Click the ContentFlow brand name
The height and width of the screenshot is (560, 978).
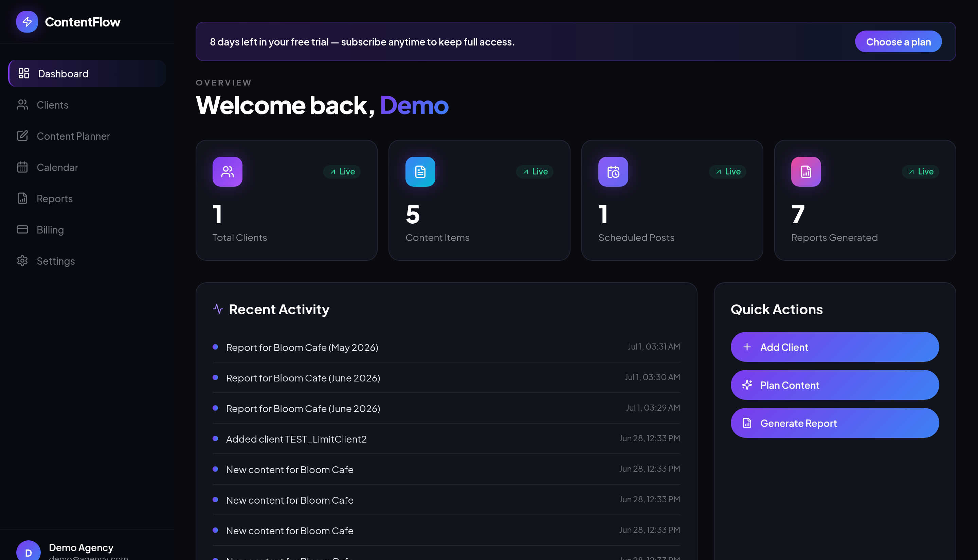(82, 22)
